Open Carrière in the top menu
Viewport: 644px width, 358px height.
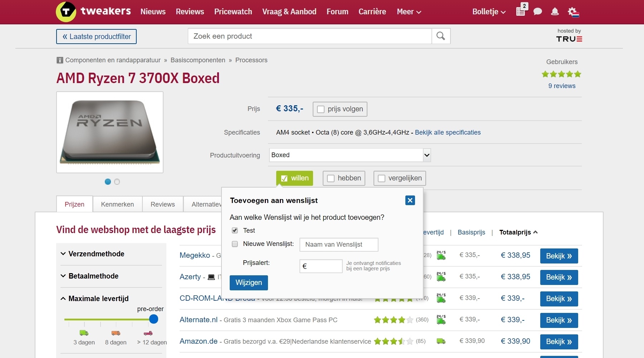(x=372, y=12)
